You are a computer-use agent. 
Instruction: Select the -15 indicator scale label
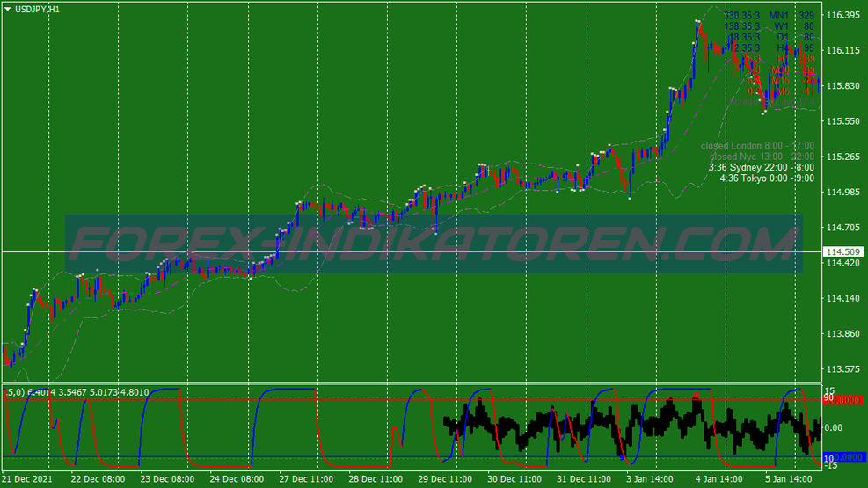830,466
